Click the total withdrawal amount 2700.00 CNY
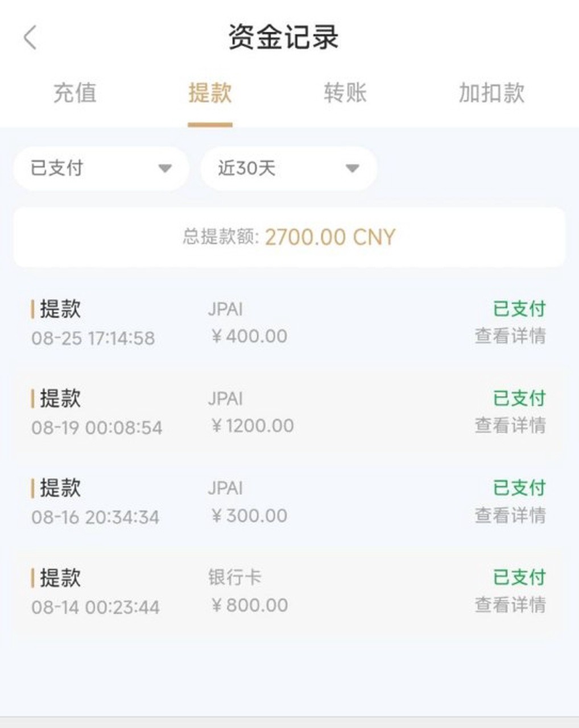 330,237
